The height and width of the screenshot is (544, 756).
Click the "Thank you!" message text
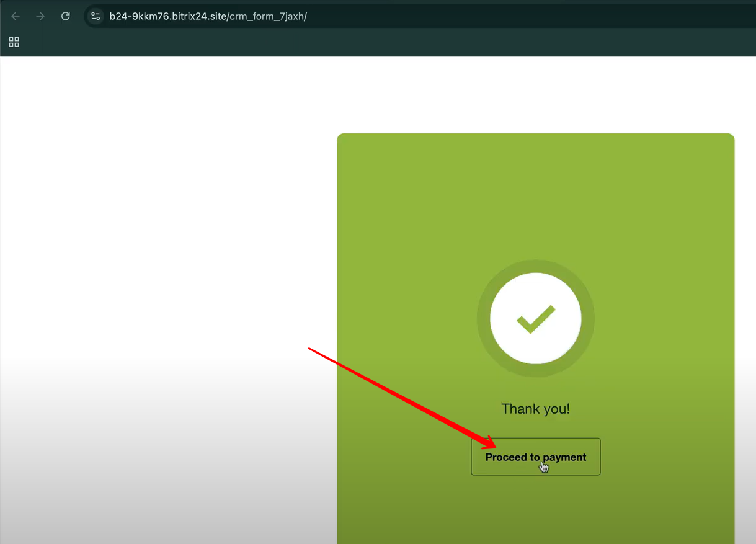535,409
